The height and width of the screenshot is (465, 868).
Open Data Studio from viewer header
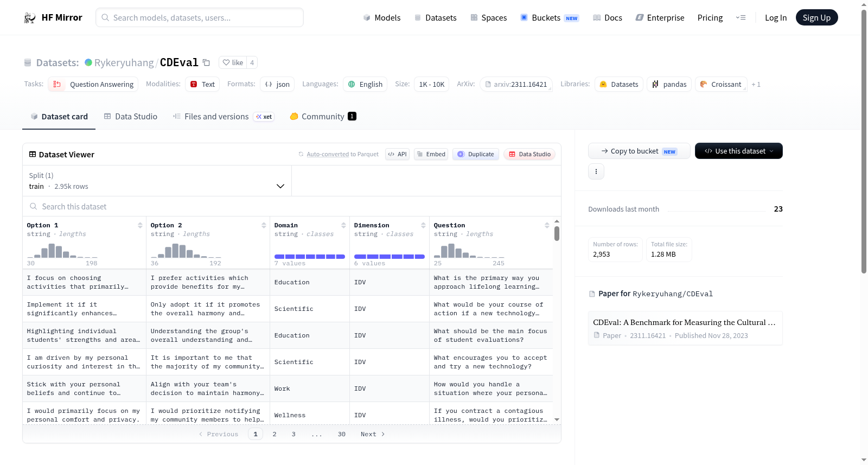[x=529, y=154]
